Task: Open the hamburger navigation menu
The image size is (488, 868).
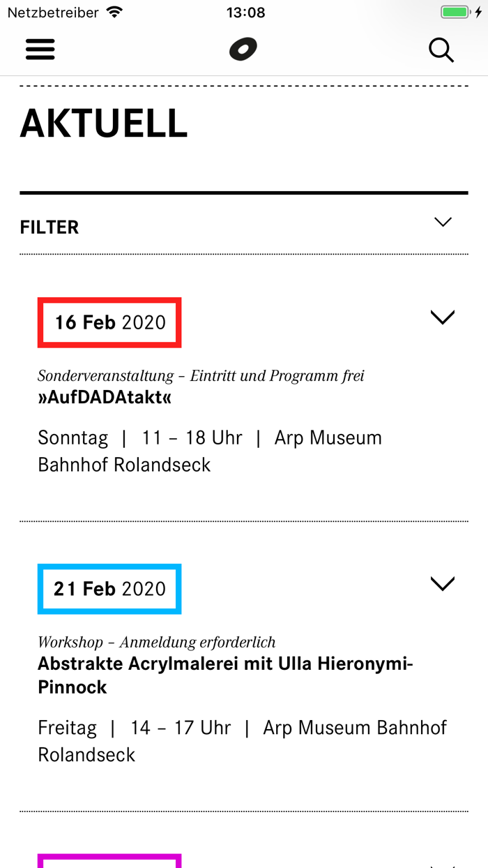Action: pos(40,50)
